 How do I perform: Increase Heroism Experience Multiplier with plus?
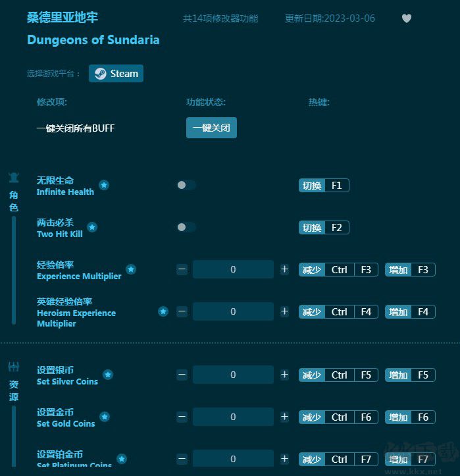tap(284, 311)
